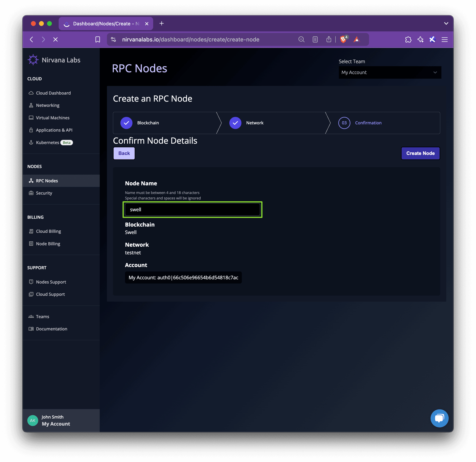Viewport: 476px width, 462px height.
Task: Open the browser extensions puzzle icon
Action: [408, 39]
